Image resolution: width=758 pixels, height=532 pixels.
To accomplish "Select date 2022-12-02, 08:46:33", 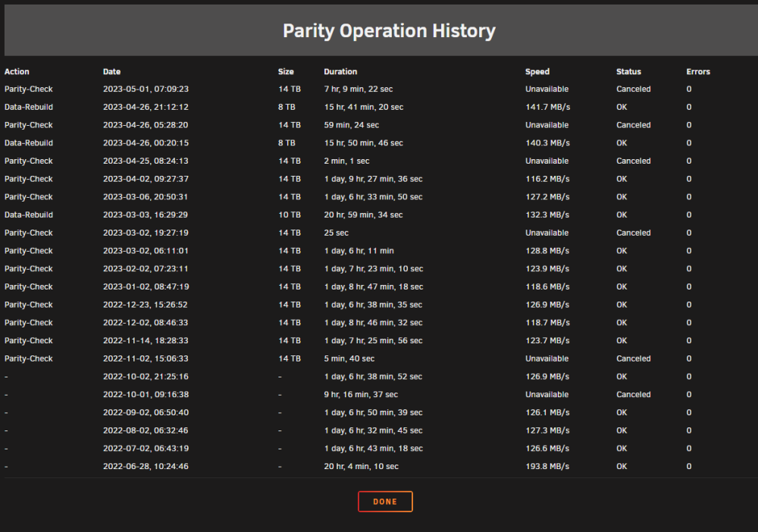I will pos(146,323).
